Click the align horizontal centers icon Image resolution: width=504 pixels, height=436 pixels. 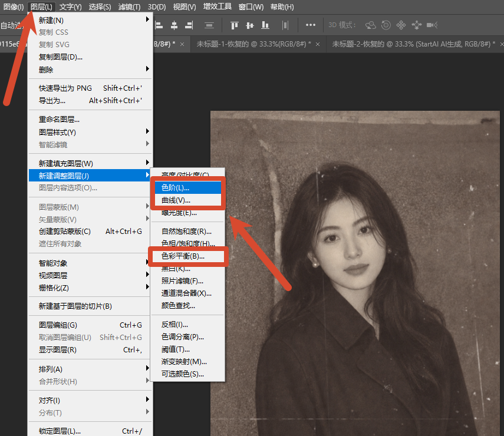[x=174, y=25]
